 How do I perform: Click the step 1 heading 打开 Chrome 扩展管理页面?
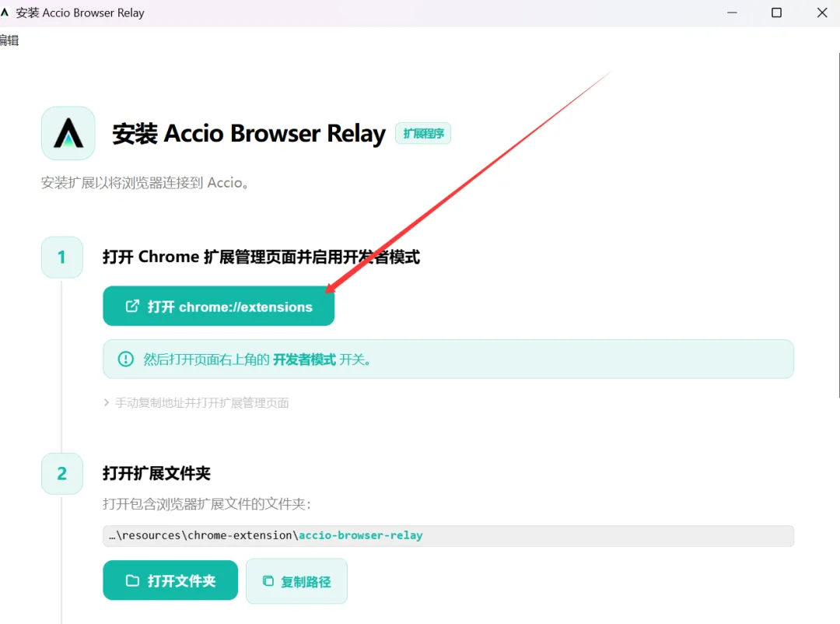[261, 257]
